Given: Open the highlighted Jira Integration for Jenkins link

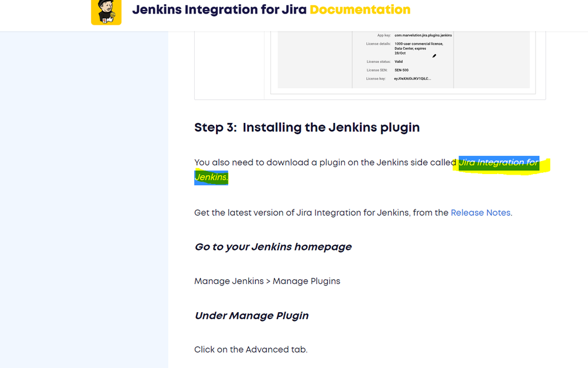Looking at the screenshot, I should [x=499, y=163].
